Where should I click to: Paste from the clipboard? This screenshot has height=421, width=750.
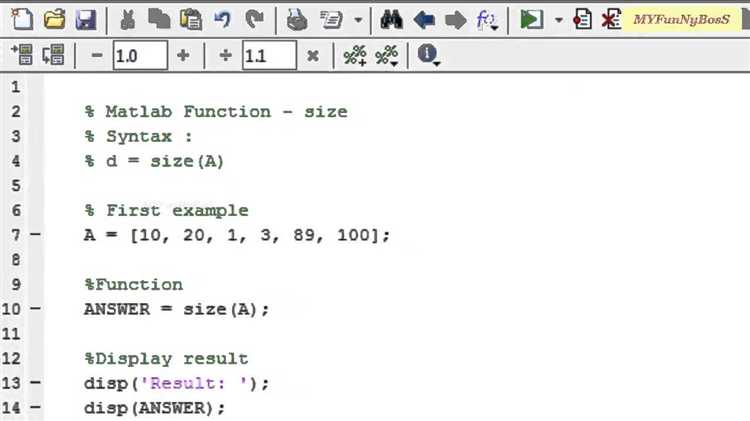191,20
